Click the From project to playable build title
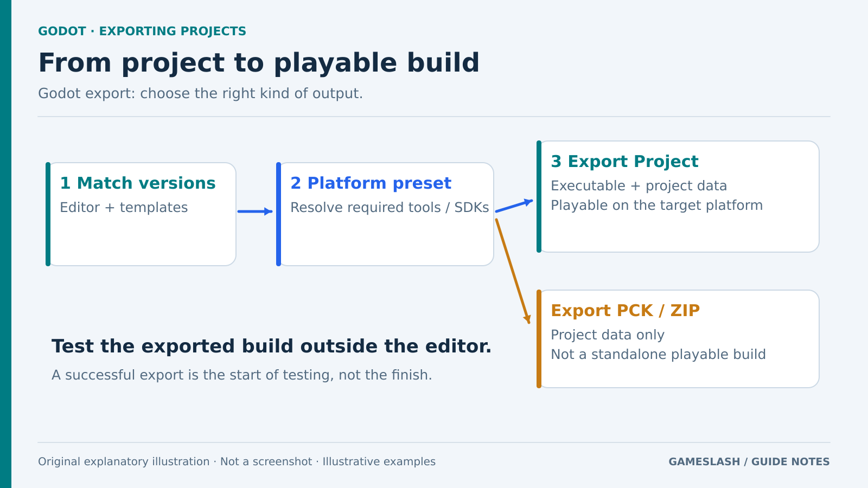 click(x=259, y=63)
